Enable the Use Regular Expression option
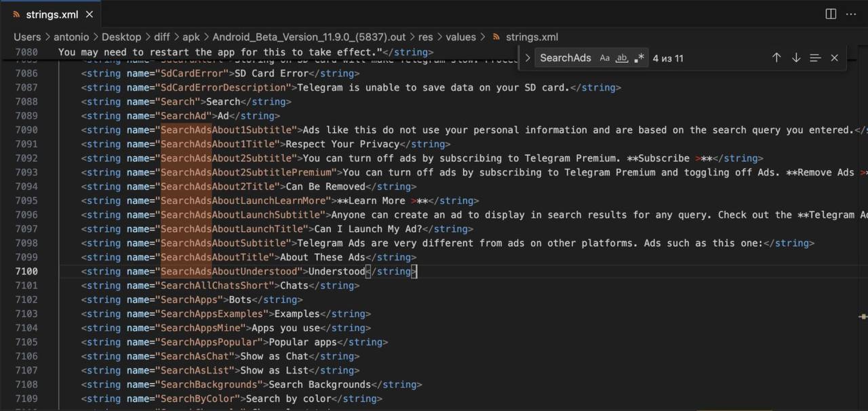 pyautogui.click(x=639, y=58)
